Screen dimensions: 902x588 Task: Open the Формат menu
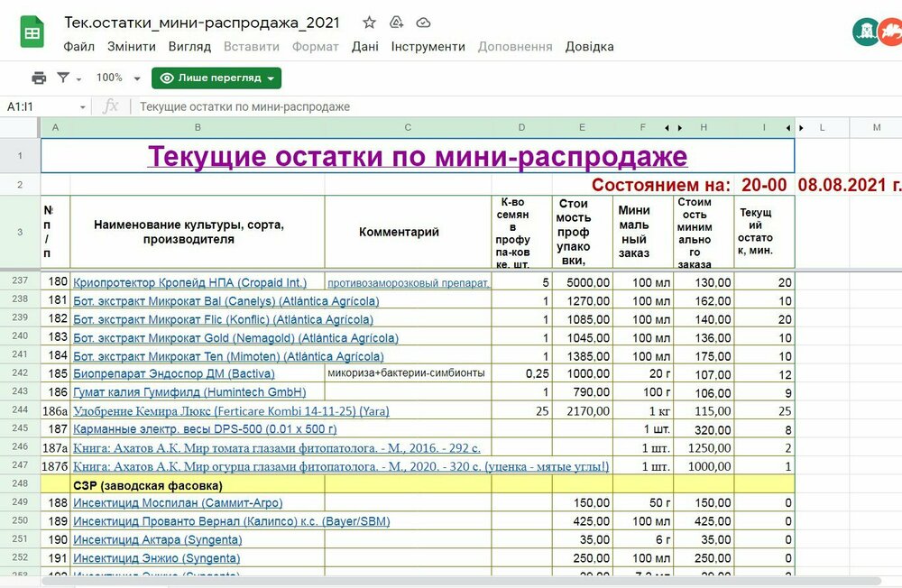pos(315,46)
